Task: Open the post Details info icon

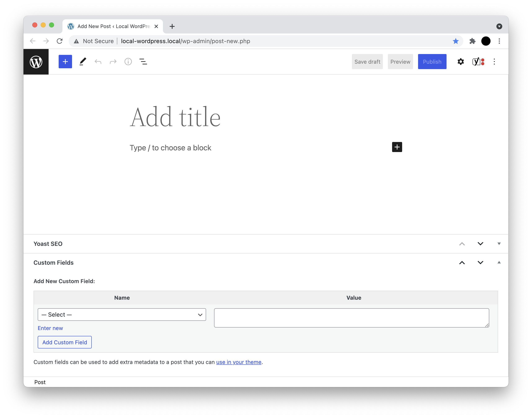Action: (128, 62)
